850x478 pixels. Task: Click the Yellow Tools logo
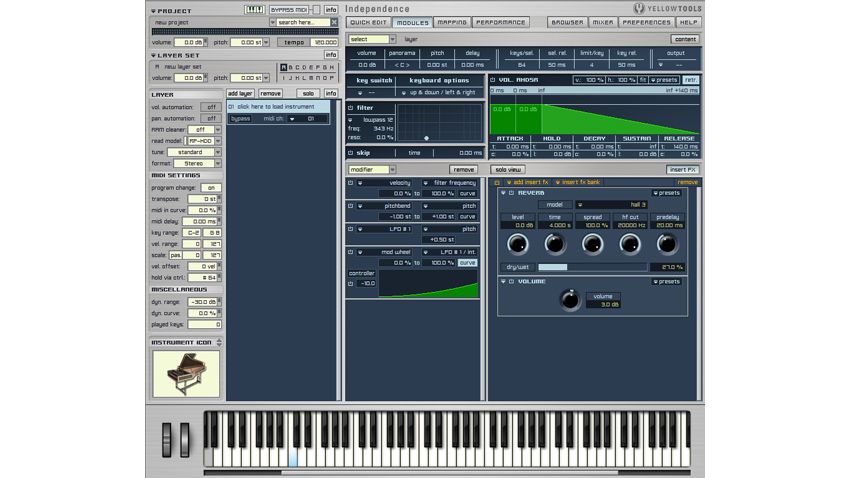pyautogui.click(x=667, y=8)
